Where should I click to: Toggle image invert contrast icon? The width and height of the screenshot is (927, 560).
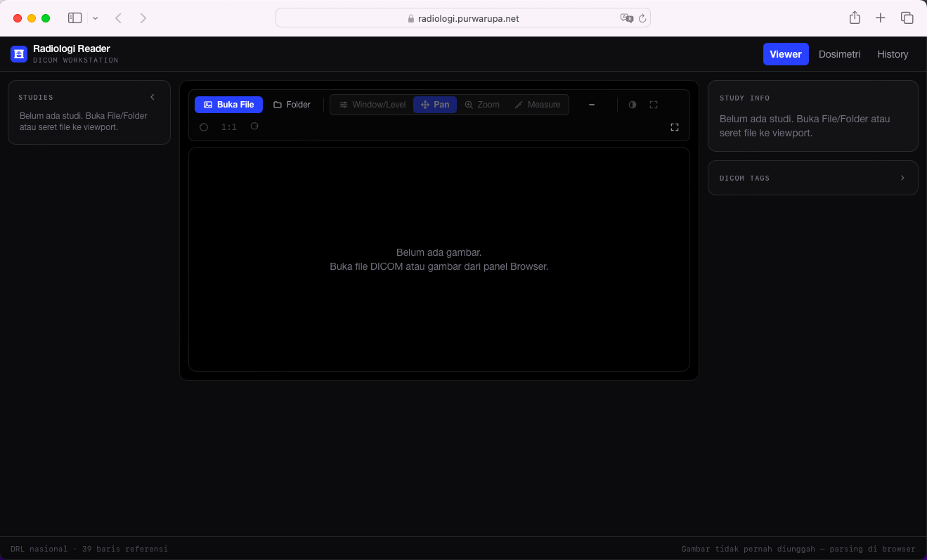coord(633,105)
